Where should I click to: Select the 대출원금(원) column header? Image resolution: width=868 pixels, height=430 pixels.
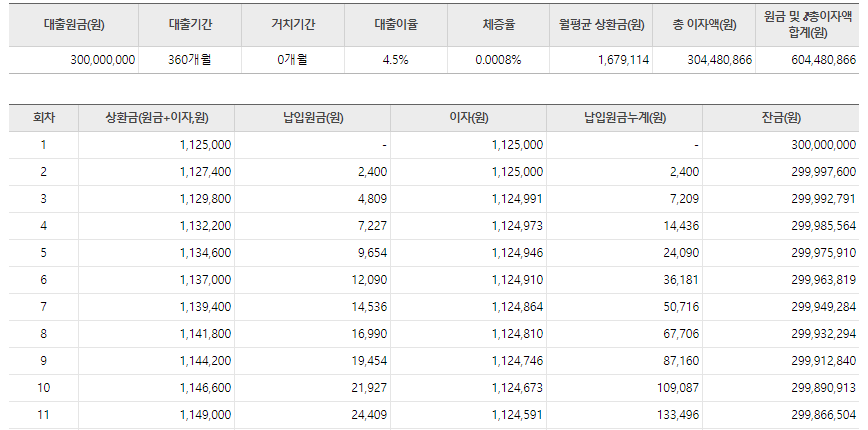tap(74, 25)
